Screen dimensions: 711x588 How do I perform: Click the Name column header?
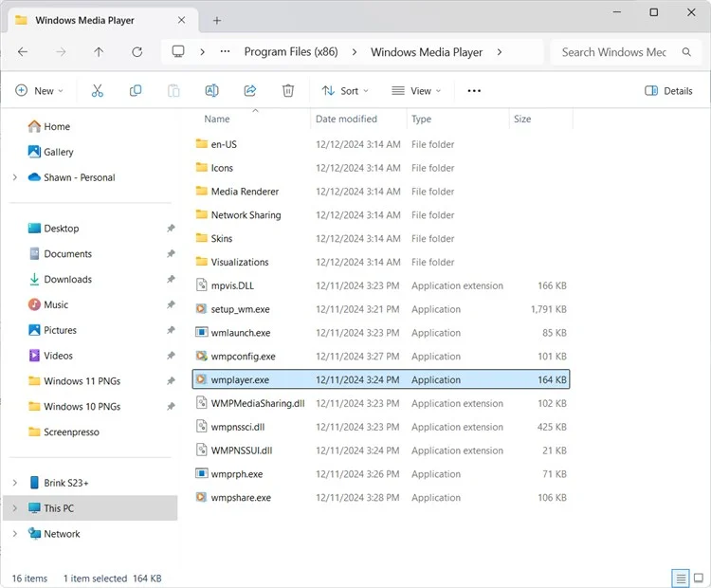point(217,119)
